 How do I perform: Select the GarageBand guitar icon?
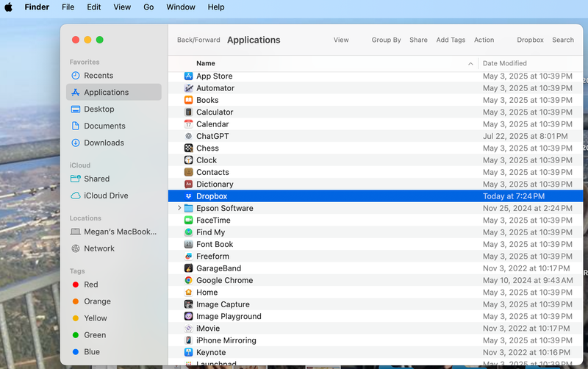coord(189,268)
